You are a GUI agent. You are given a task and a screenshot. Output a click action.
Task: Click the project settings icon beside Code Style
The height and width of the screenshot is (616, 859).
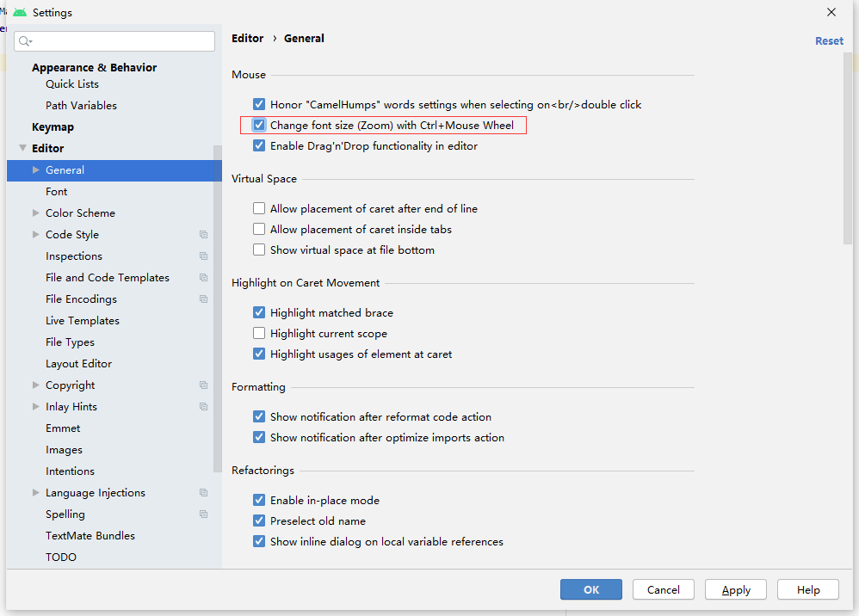tap(203, 234)
